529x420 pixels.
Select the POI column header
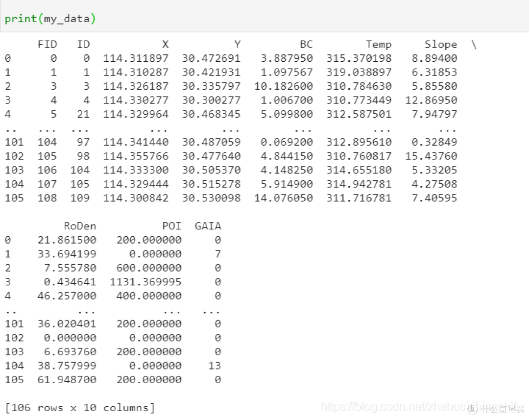pyautogui.click(x=172, y=226)
